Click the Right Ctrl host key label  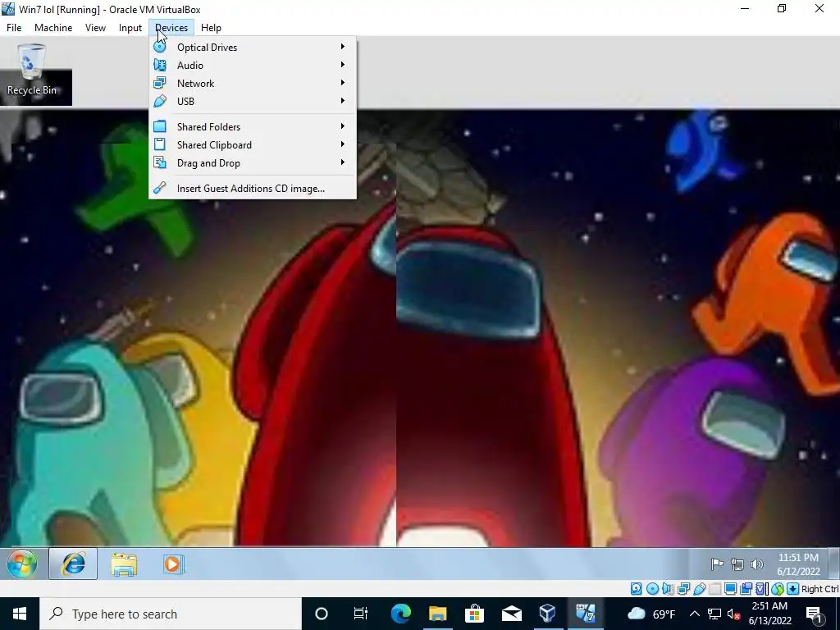(x=819, y=589)
